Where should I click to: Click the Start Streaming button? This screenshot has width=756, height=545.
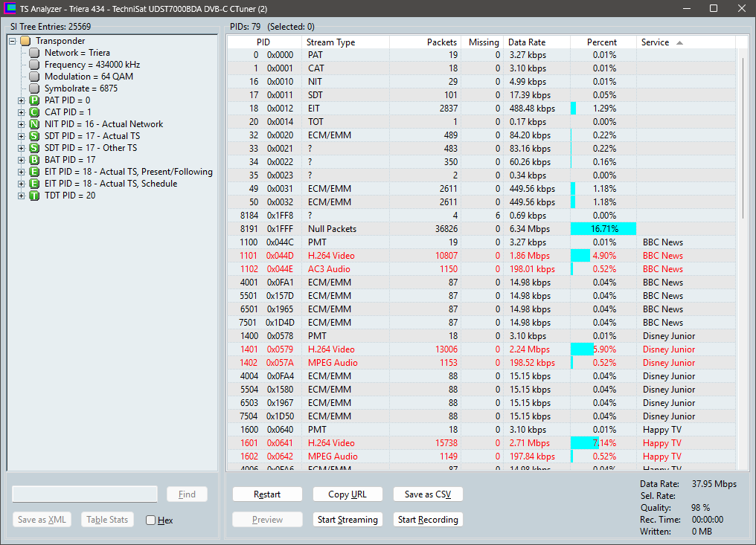click(347, 520)
